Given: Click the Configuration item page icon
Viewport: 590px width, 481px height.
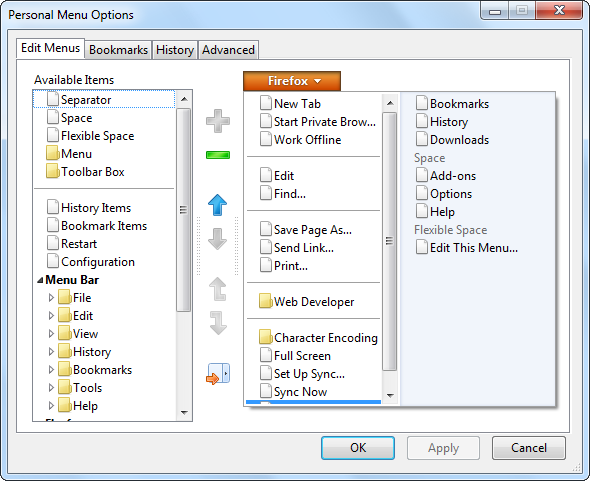Looking at the screenshot, I should pyautogui.click(x=53, y=261).
